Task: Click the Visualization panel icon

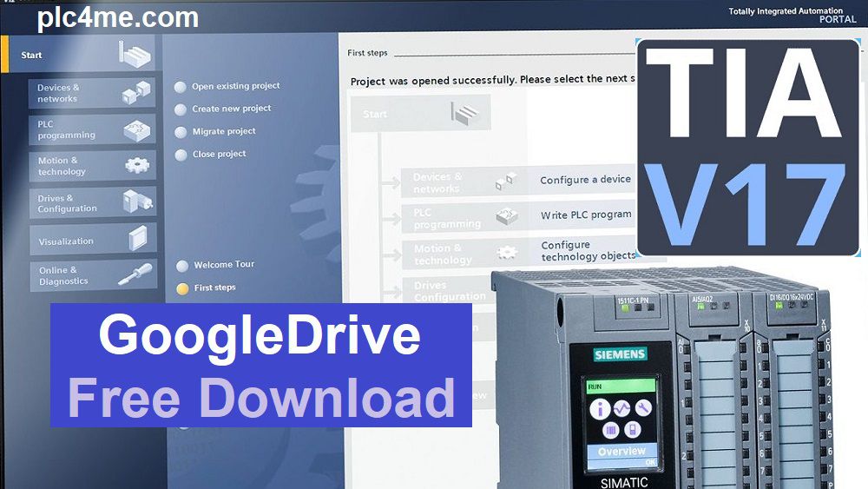Action: [137, 239]
